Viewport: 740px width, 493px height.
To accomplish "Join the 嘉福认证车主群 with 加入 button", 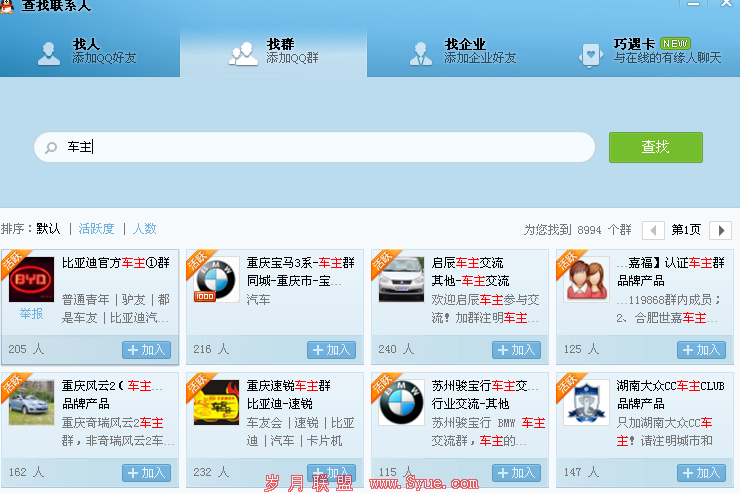I will click(701, 350).
